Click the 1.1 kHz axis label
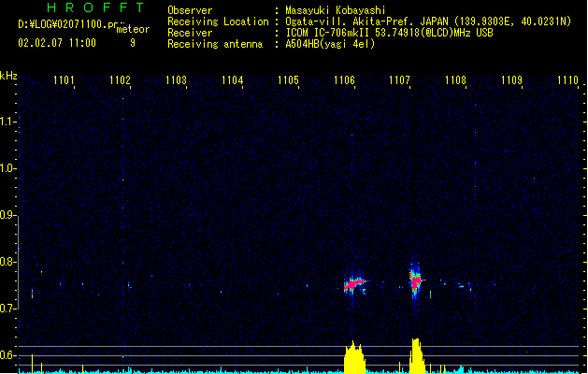This screenshot has height=374, width=588. 7,122
